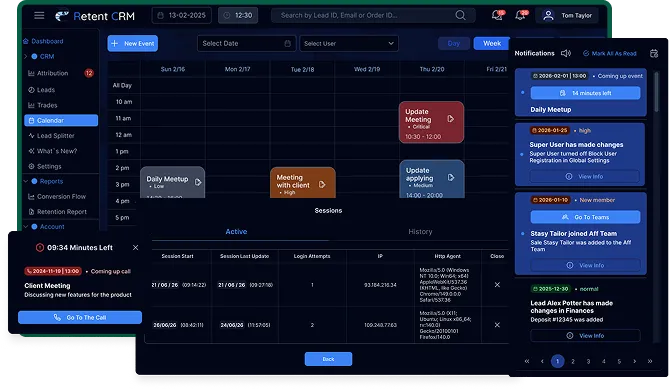Collapse the Reports sidebar section
670x389 pixels.
point(26,181)
